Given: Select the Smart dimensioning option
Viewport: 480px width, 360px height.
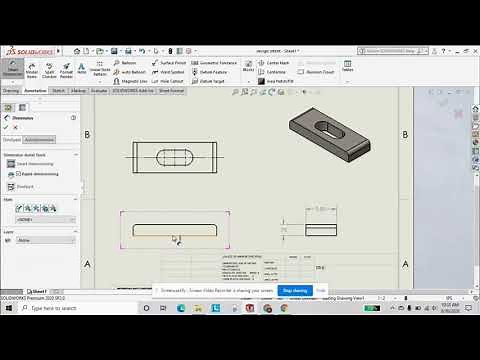Looking at the screenshot, I should [30, 164].
